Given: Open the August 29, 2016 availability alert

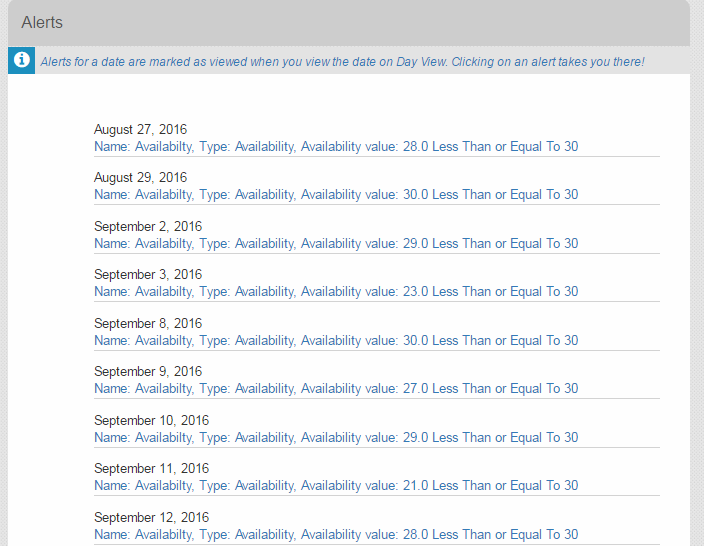Looking at the screenshot, I should 336,194.
